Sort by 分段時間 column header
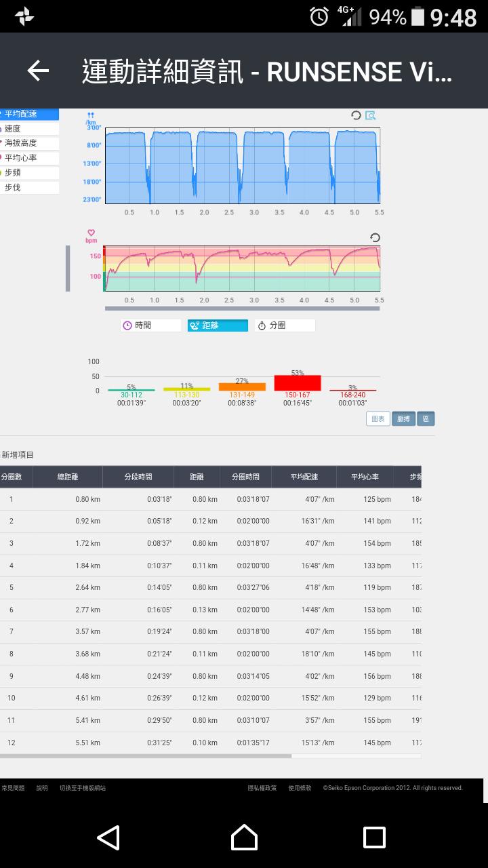488x868 pixels. (138, 477)
